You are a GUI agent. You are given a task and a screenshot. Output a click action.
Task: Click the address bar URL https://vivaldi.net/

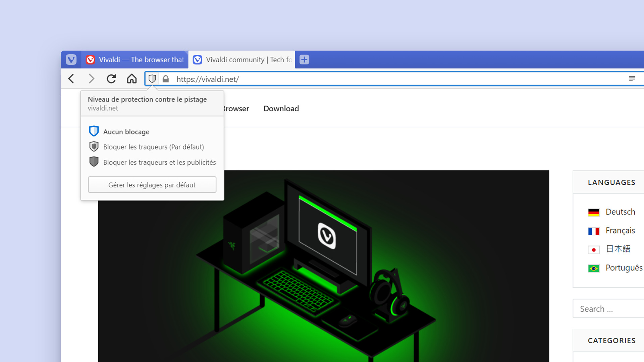point(208,79)
